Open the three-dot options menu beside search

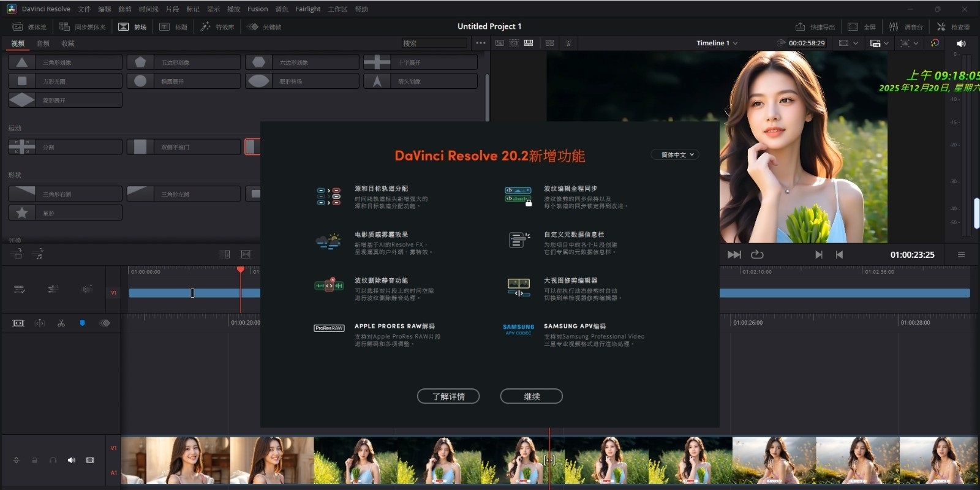point(481,43)
